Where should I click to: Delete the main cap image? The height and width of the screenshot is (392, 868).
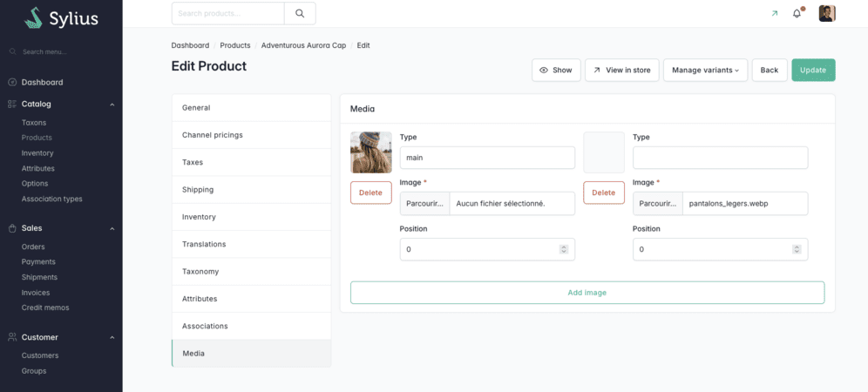(371, 193)
